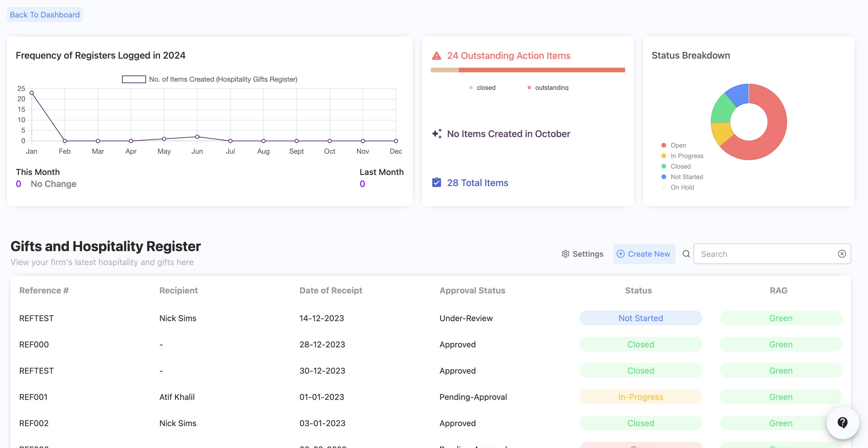Click the checkmark icon beside Total Items
868x448 pixels.
point(436,183)
